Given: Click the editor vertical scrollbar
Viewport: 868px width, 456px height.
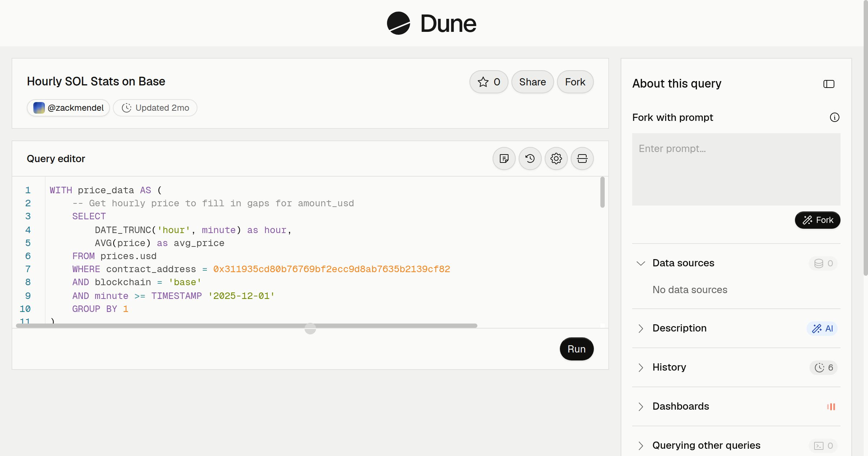Looking at the screenshot, I should pyautogui.click(x=602, y=192).
